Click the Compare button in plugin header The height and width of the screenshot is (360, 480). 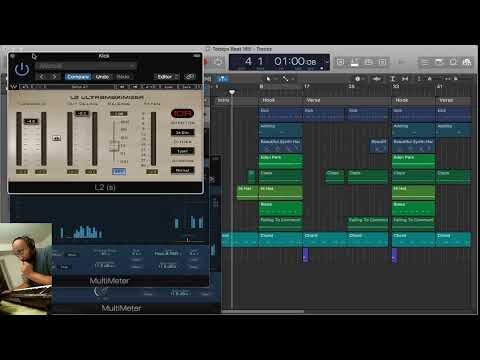tap(78, 77)
